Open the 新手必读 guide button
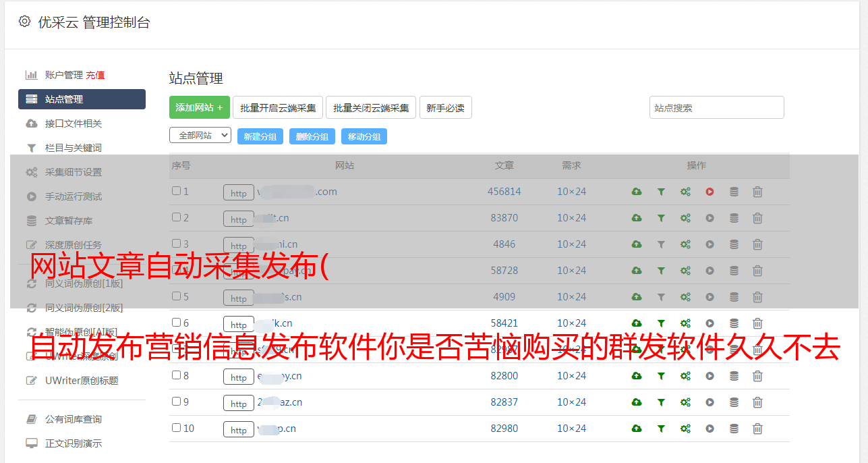 pyautogui.click(x=445, y=107)
